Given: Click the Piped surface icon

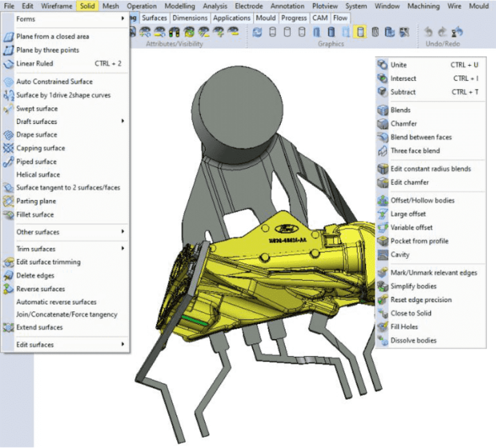Looking at the screenshot, I should coord(8,162).
